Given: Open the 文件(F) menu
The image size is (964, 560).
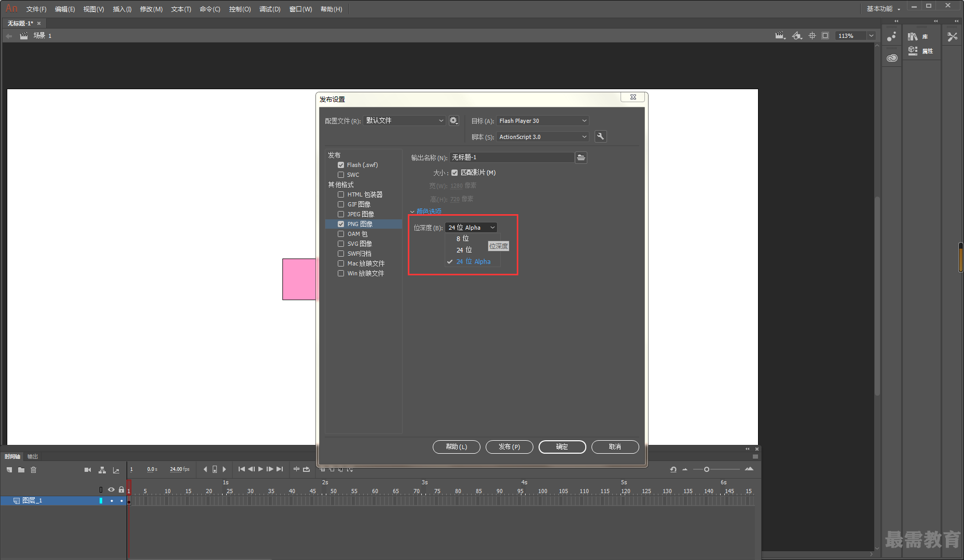Looking at the screenshot, I should coord(36,9).
